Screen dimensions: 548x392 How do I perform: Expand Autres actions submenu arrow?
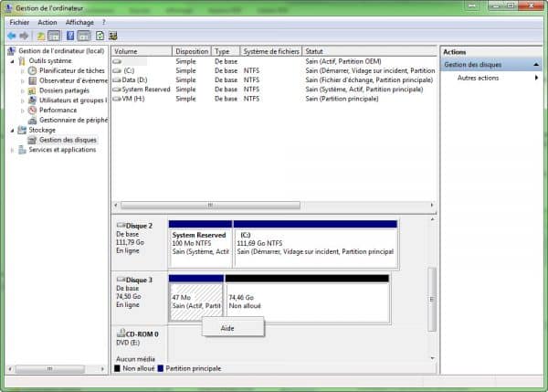point(536,79)
